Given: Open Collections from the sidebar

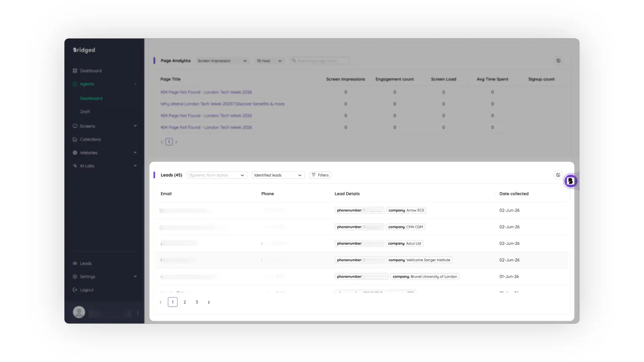Looking at the screenshot, I should [87, 139].
